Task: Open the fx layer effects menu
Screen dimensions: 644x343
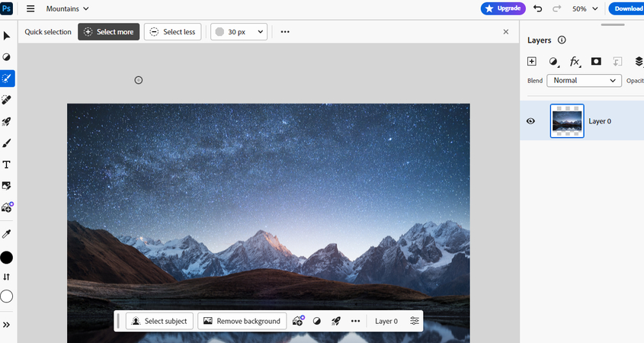Action: pyautogui.click(x=575, y=62)
